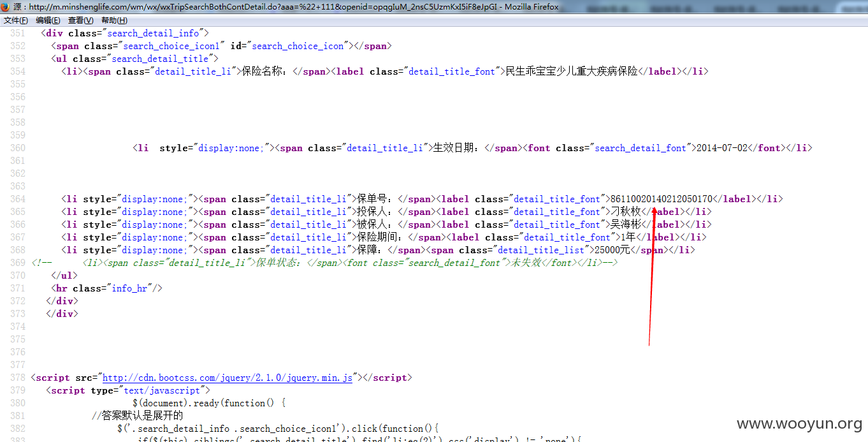Follow the jquery.min.js source link
The height and width of the screenshot is (442, 868).
(x=228, y=378)
